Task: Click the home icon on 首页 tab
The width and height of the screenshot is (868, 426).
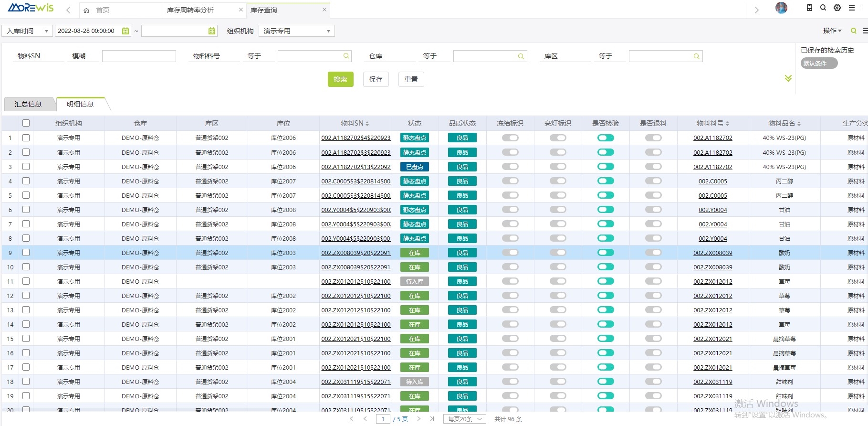Action: pos(86,10)
